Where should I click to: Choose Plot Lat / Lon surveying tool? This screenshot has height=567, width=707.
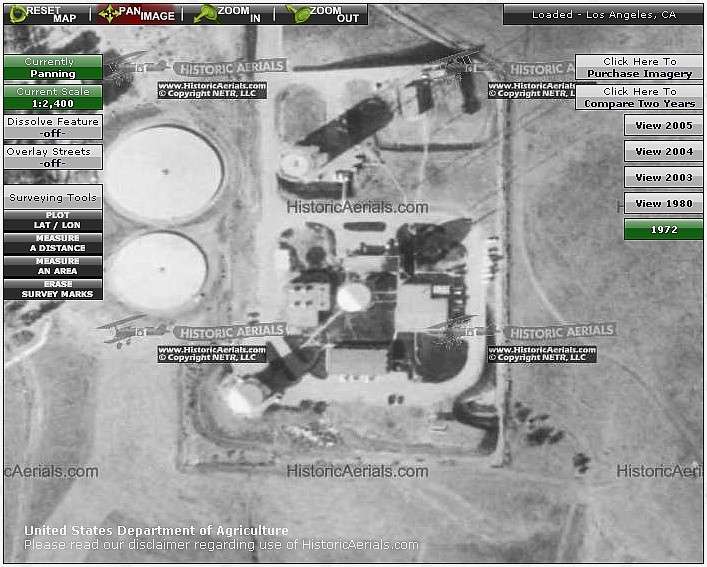pyautogui.click(x=53, y=220)
